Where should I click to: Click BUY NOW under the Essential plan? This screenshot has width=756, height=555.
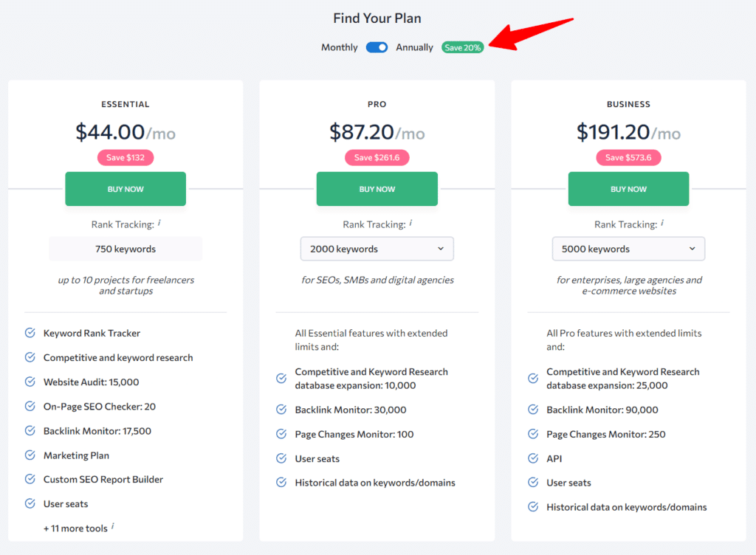pyautogui.click(x=125, y=189)
